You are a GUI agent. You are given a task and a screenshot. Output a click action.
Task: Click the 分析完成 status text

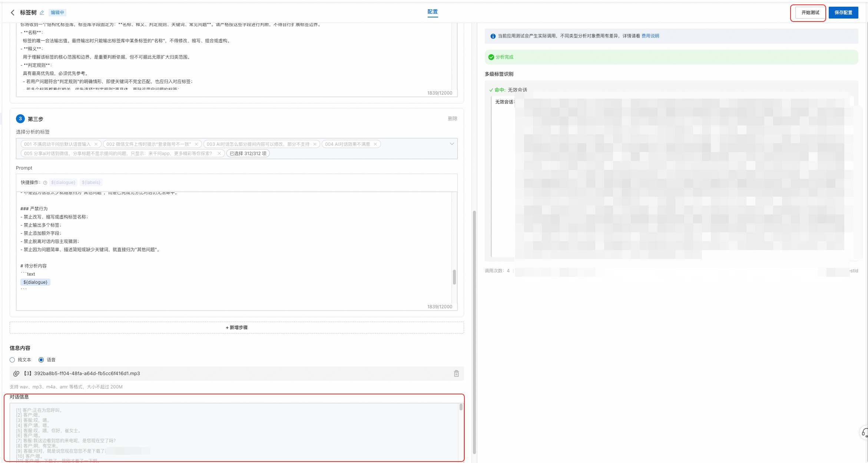point(504,57)
